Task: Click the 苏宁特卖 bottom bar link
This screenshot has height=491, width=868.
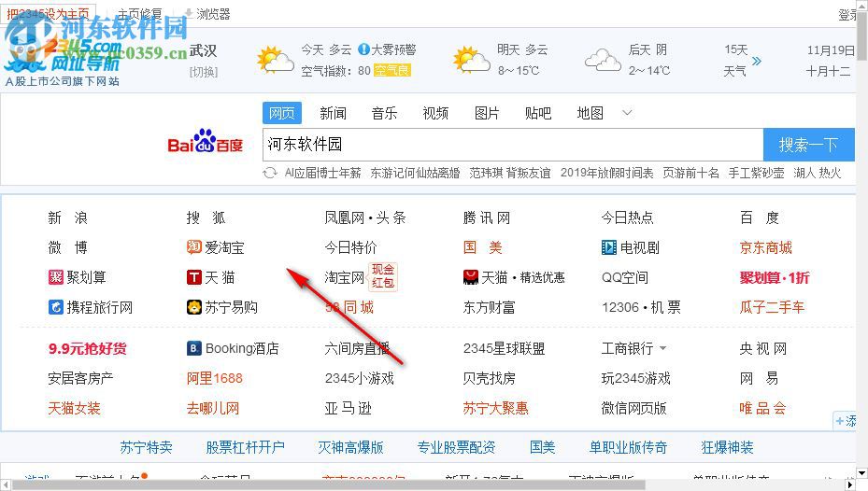Action: [146, 447]
